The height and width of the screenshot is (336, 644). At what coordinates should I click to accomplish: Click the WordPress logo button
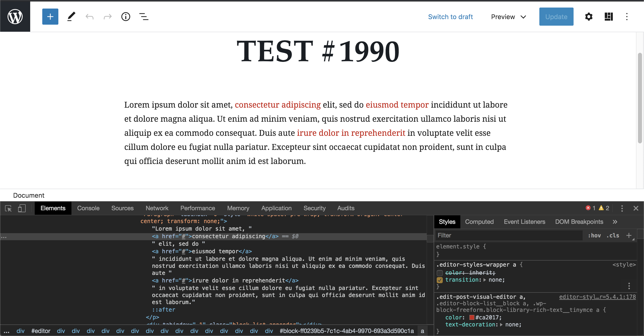(15, 17)
